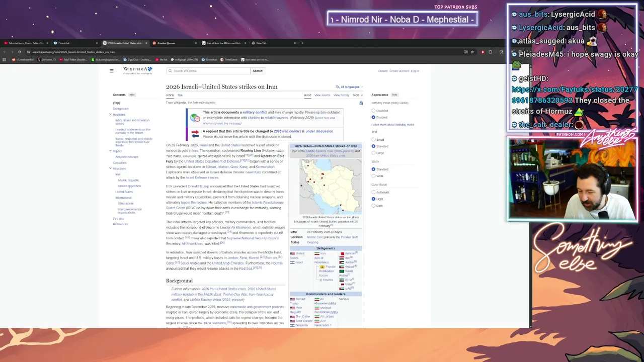
Task: Select Birthday mode Disabled radio button
Action: tap(373, 111)
